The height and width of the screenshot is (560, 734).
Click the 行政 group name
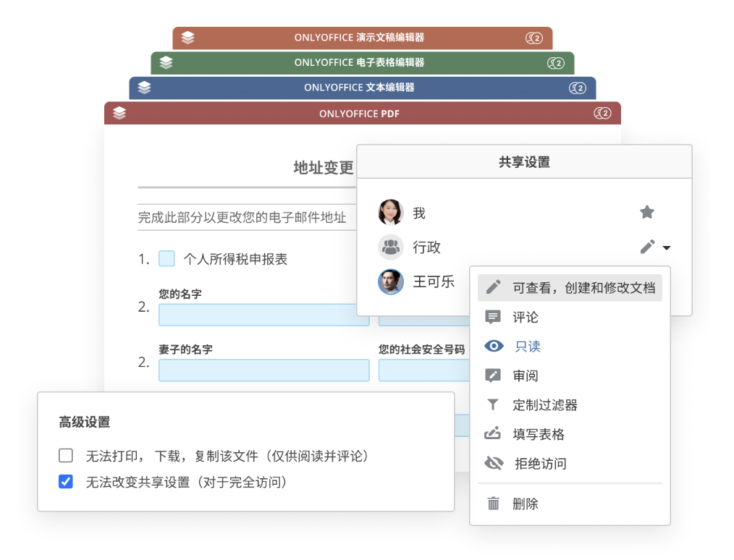(426, 247)
